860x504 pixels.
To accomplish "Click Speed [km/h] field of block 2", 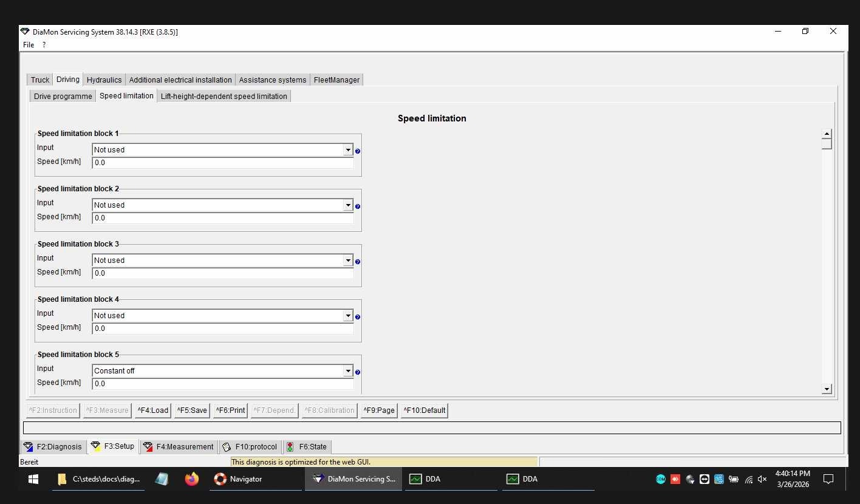I will (223, 219).
